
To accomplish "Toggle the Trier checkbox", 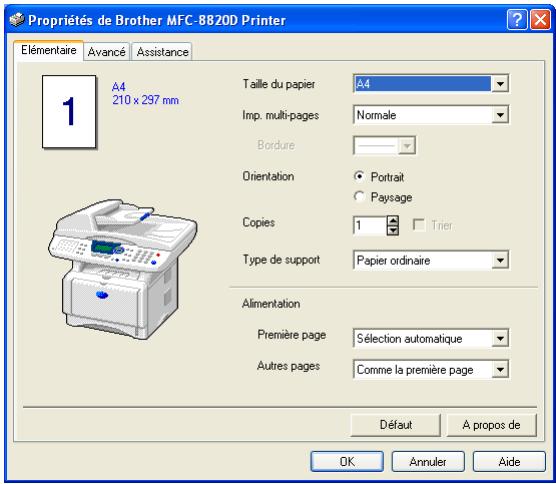I will tap(419, 225).
